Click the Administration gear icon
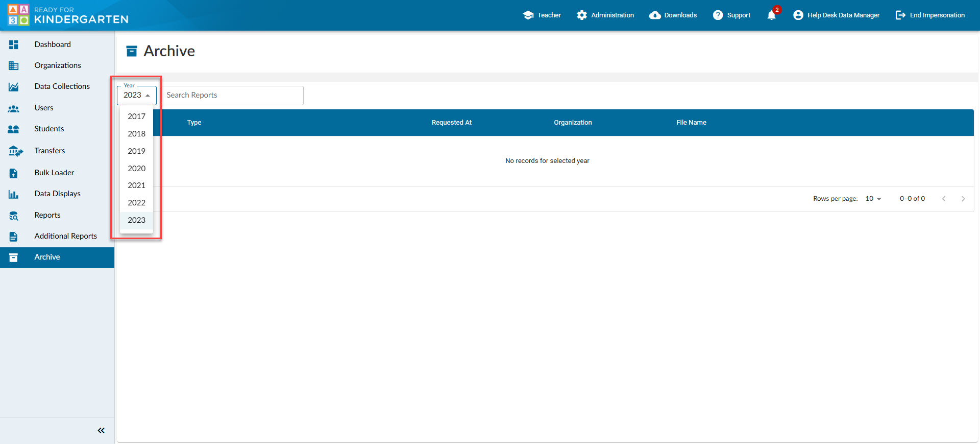This screenshot has width=980, height=444. click(x=582, y=15)
